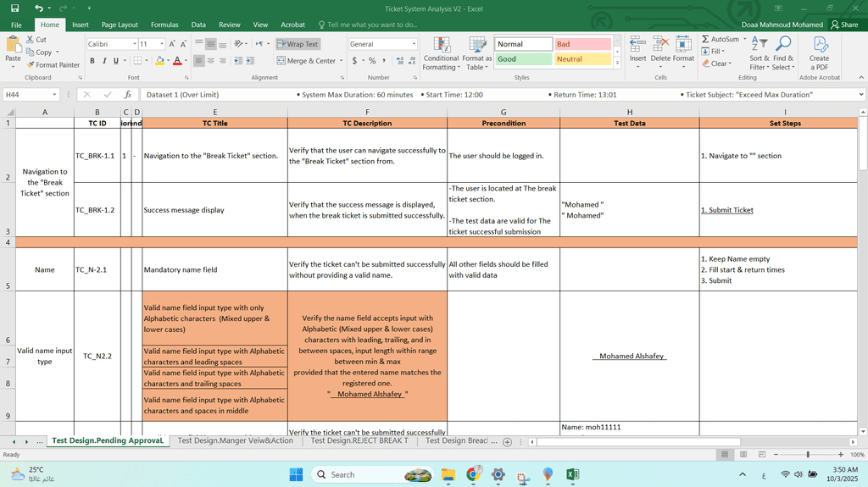Open Conditional Formatting menu
This screenshot has width=868, height=487.
point(441,53)
